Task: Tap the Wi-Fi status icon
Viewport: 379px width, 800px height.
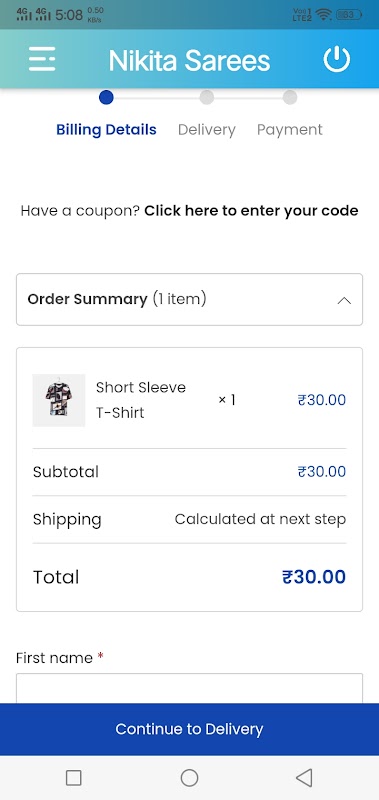Action: pos(323,14)
